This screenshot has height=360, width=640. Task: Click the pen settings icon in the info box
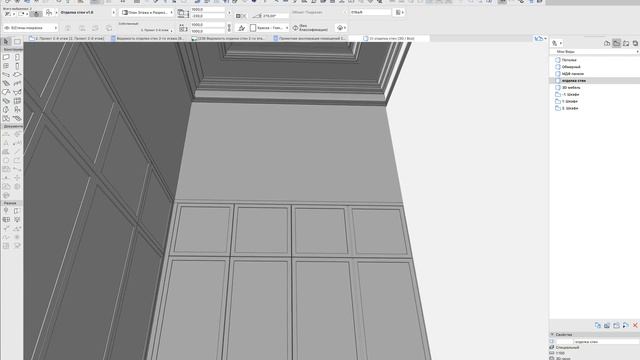241,28
